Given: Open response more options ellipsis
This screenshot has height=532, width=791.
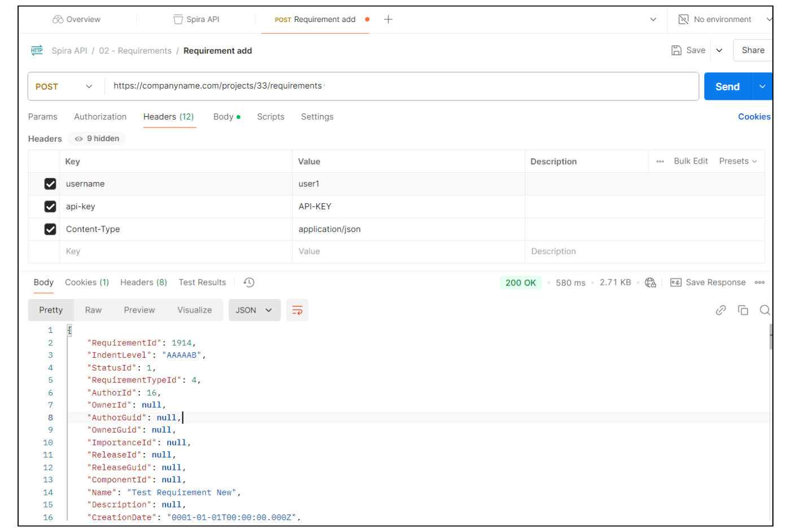Looking at the screenshot, I should click(x=759, y=283).
